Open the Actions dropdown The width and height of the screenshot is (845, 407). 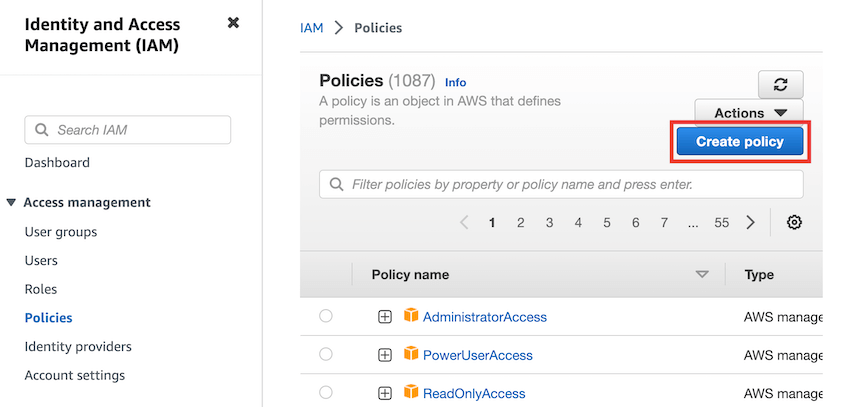coord(749,113)
